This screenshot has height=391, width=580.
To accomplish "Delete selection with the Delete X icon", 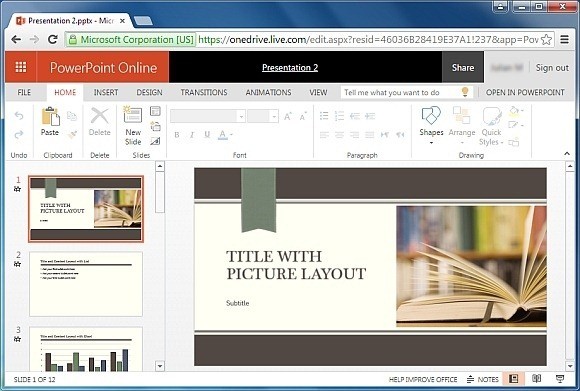I will point(100,121).
